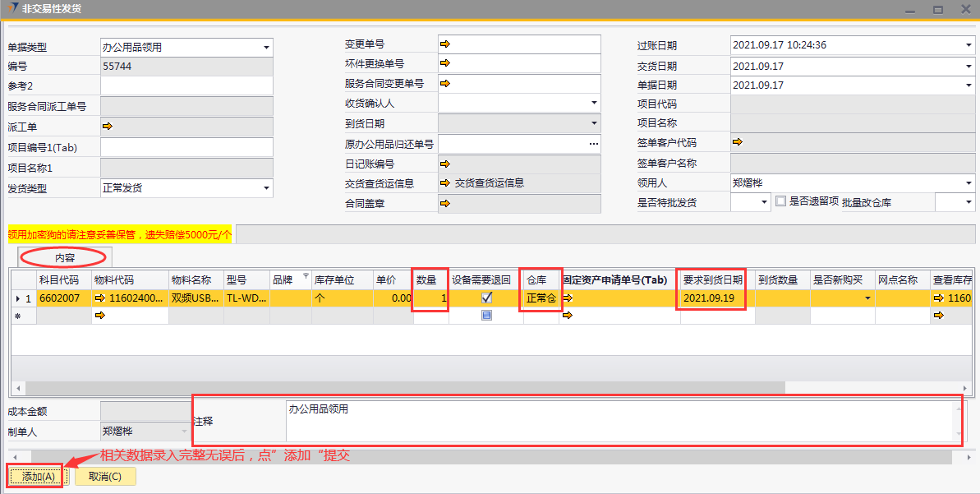Image resolution: width=980 pixels, height=494 pixels.
Task: Expand the 单据类型 dropdown
Action: click(266, 48)
